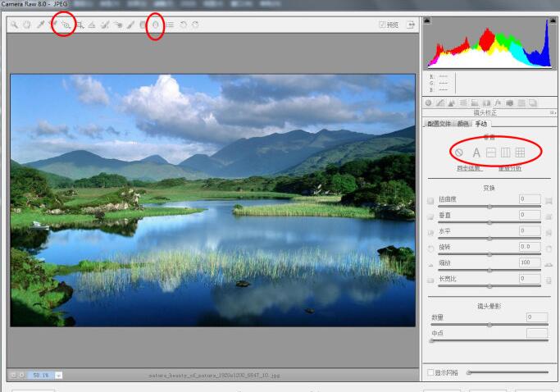Screen dimensions: 560x392
Task: Switch to the HSL / Grayscale panel tab
Action: click(463, 103)
